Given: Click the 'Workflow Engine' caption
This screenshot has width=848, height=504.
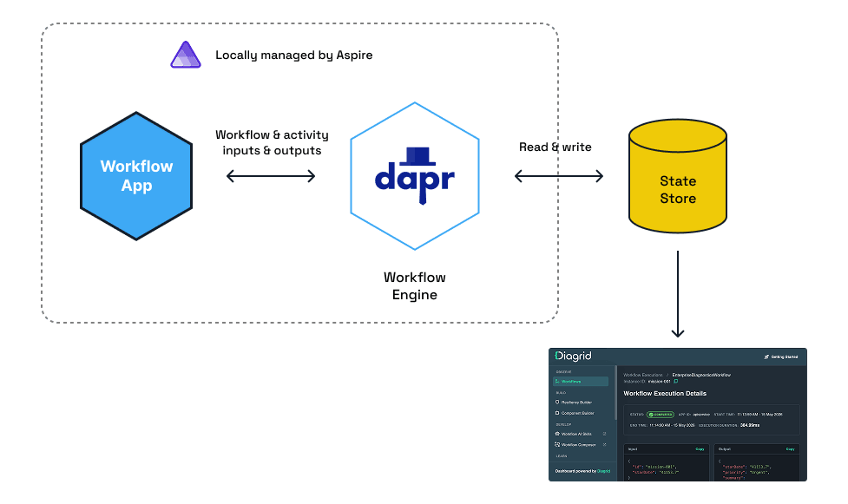Looking at the screenshot, I should pyautogui.click(x=415, y=285).
